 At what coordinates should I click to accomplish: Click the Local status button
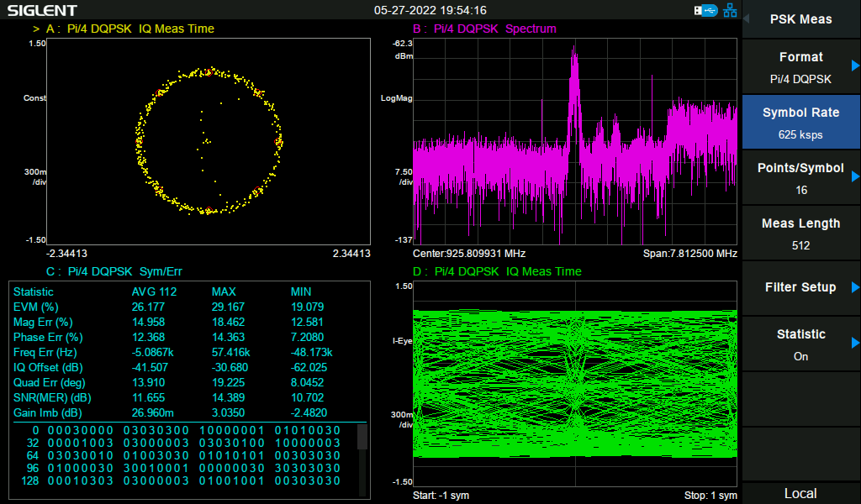800,493
